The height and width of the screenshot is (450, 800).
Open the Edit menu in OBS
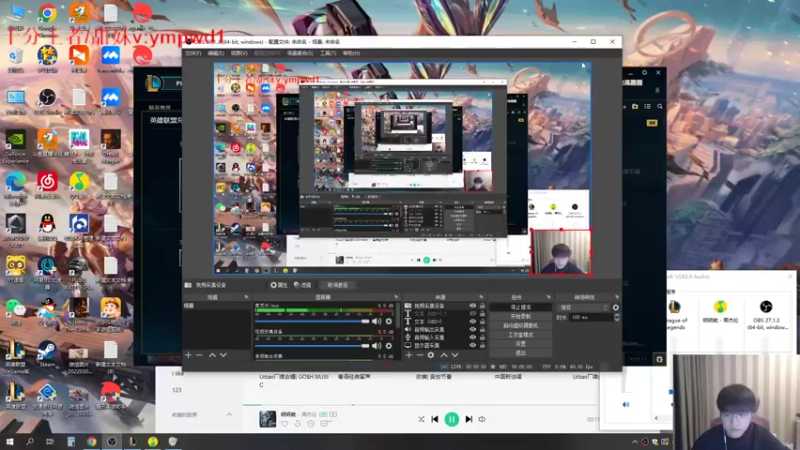coord(215,53)
